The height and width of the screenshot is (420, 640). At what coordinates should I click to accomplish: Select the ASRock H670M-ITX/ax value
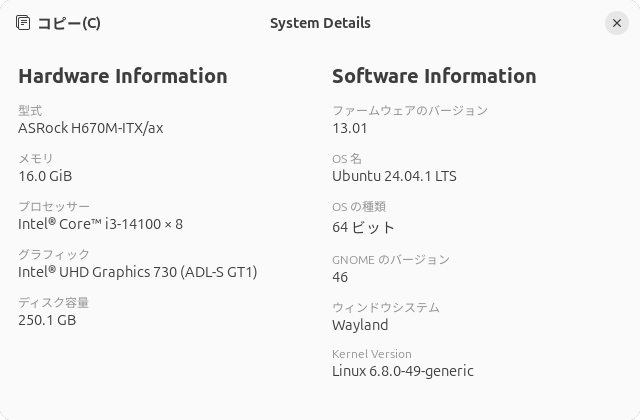[91, 128]
